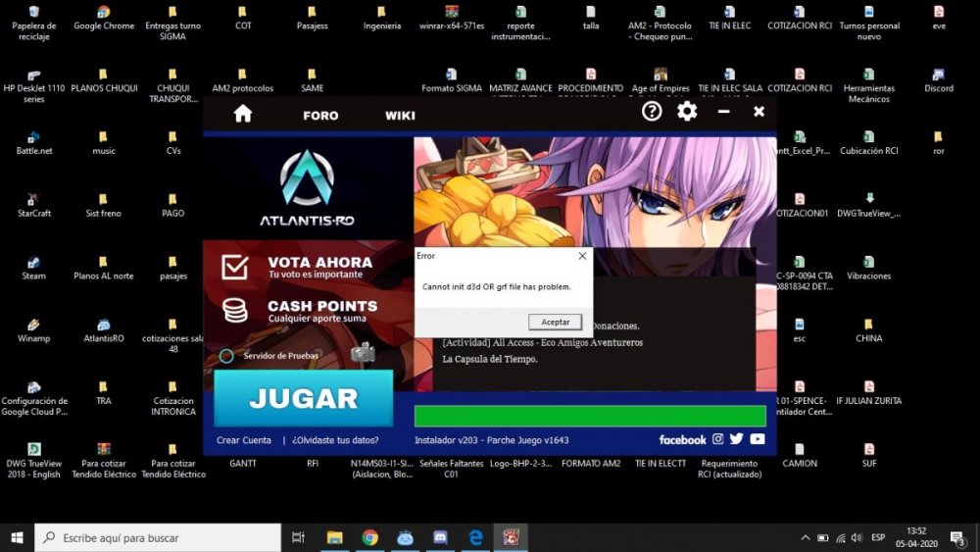Open the WIKI menu item
The height and width of the screenshot is (552, 980).
[x=400, y=116]
